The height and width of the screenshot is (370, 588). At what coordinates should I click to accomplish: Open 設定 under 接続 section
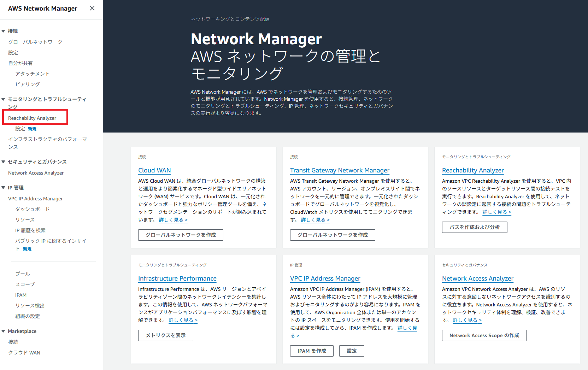tap(13, 53)
